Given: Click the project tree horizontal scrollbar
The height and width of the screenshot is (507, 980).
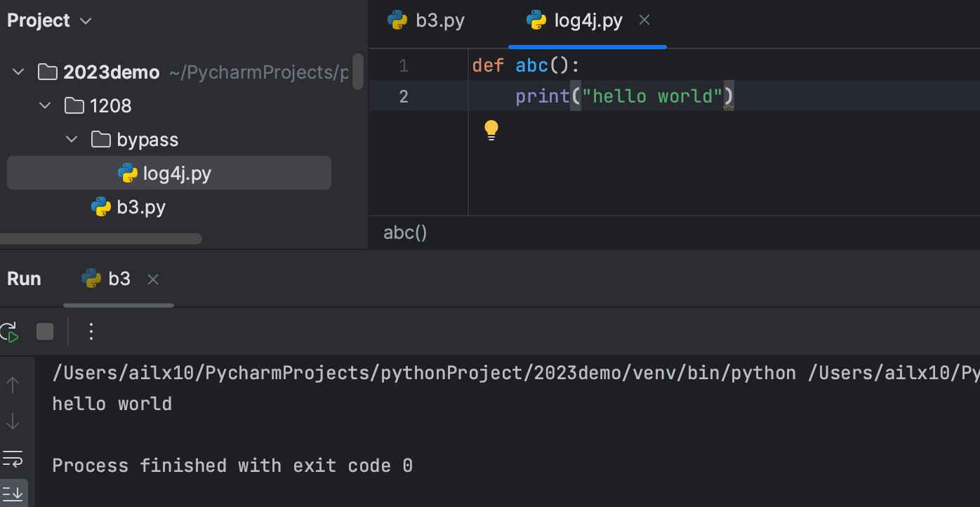Looking at the screenshot, I should tap(101, 239).
